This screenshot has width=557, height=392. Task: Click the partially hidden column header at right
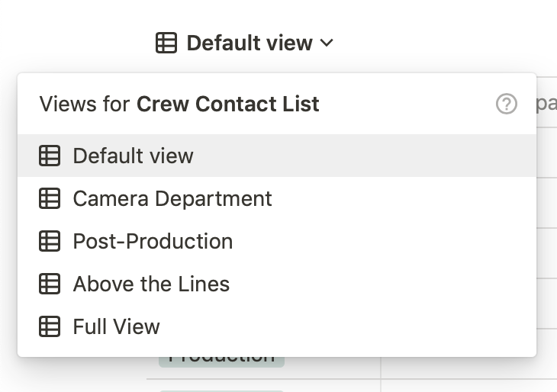(x=546, y=104)
